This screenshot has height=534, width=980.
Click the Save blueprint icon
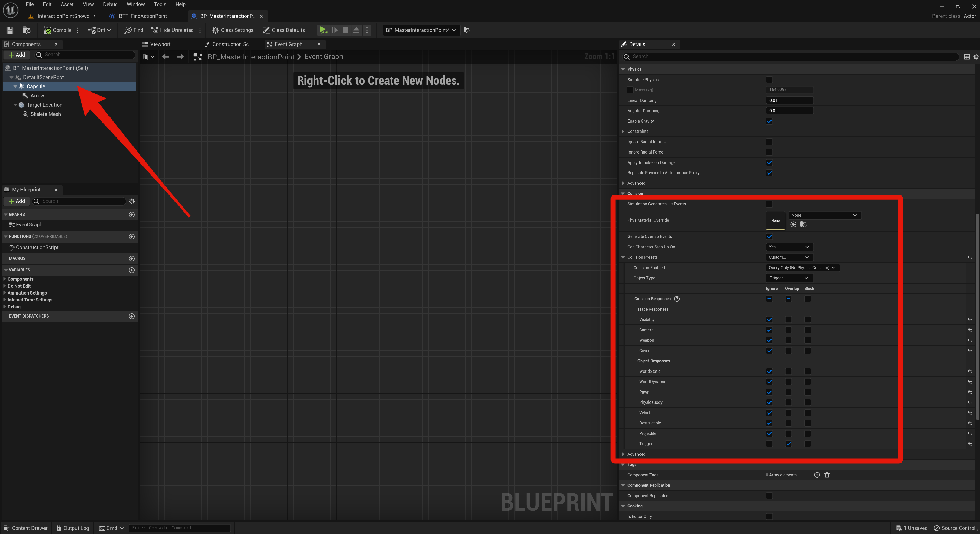10,30
